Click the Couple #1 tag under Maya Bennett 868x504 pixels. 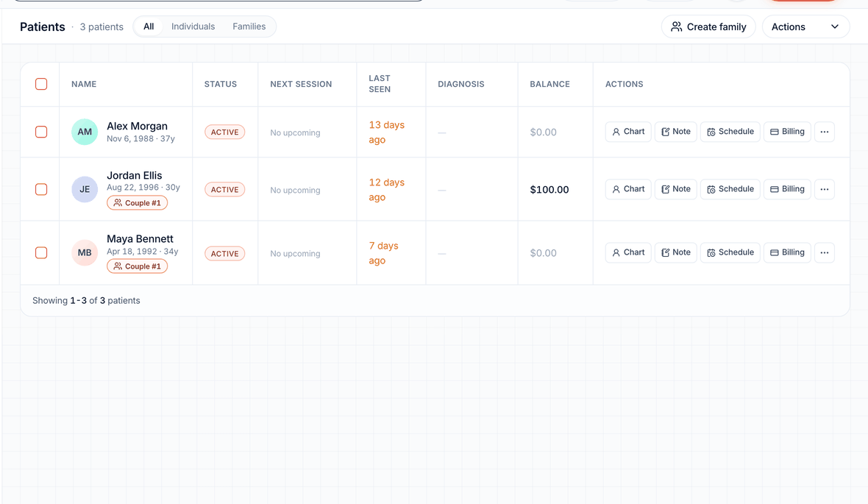click(138, 266)
